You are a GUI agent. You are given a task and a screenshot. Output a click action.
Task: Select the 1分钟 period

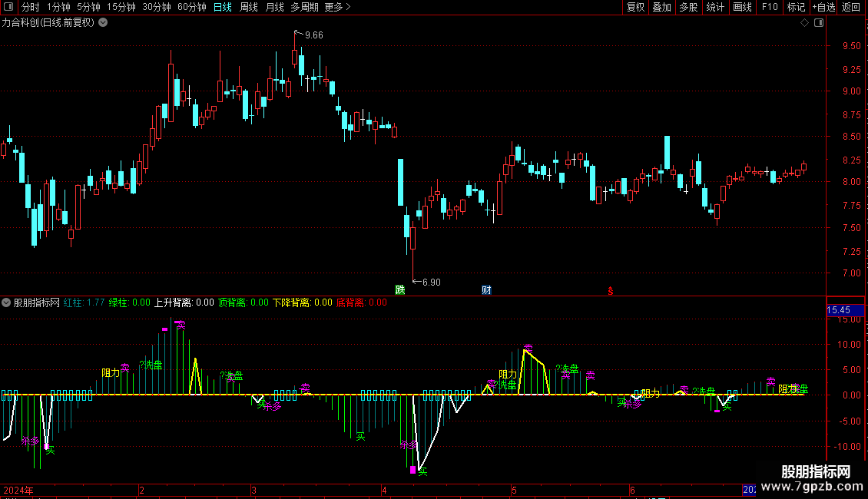[58, 7]
